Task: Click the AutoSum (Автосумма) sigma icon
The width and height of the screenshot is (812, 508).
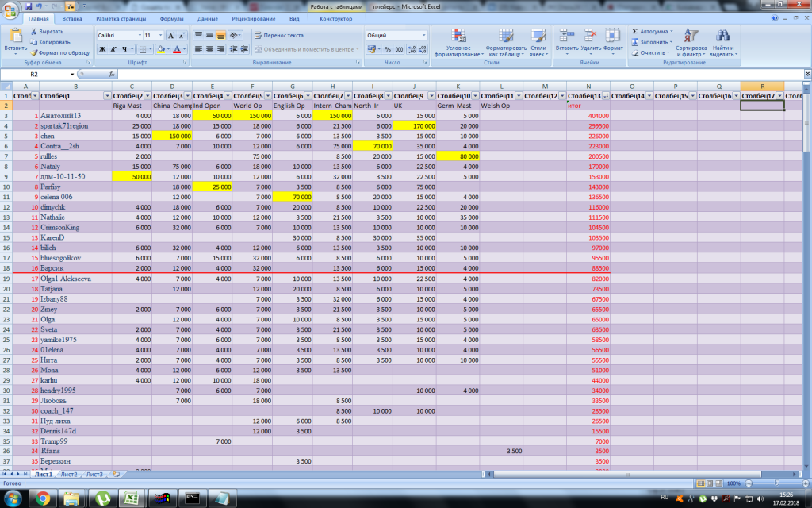Action: tap(636, 31)
